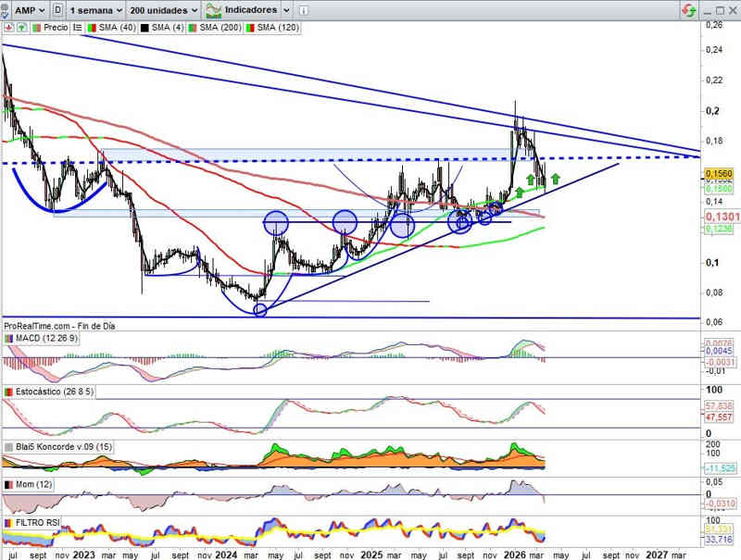
Task: Click the D daily timeframe icon
Action: pos(59,10)
